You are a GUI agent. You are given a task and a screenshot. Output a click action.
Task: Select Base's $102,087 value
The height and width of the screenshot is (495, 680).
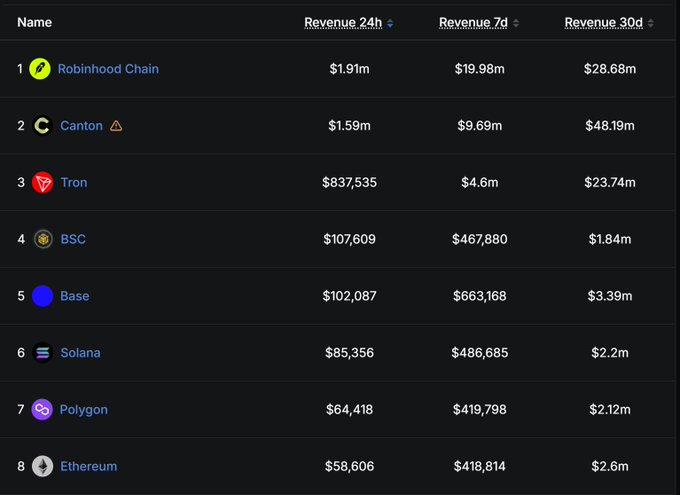point(350,296)
